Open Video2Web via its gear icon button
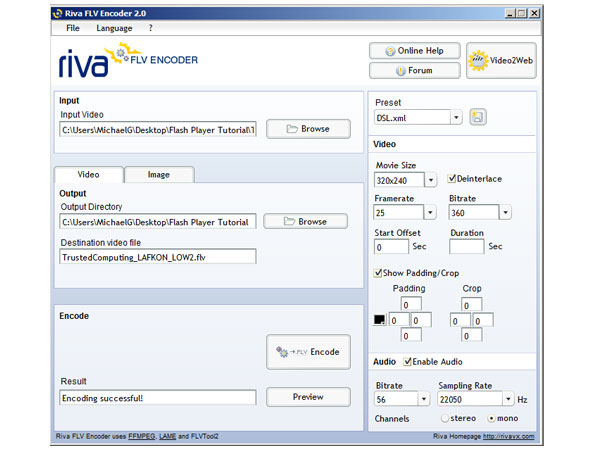600x450 pixels. [501, 60]
